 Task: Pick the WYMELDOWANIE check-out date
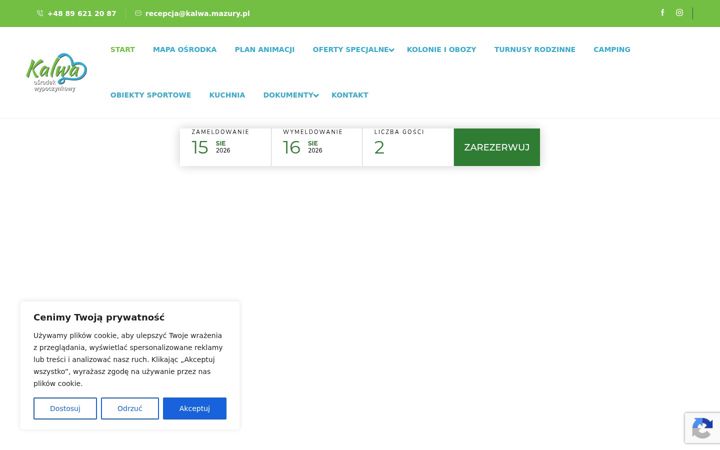(317, 147)
